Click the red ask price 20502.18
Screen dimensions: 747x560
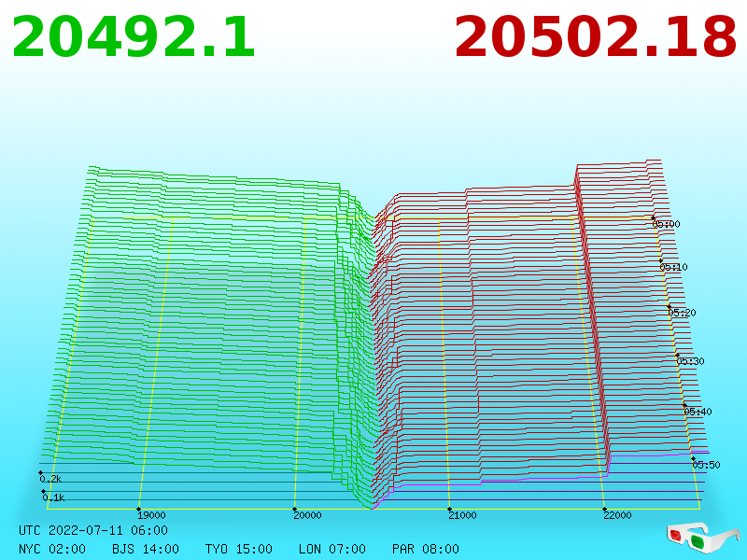coord(596,37)
